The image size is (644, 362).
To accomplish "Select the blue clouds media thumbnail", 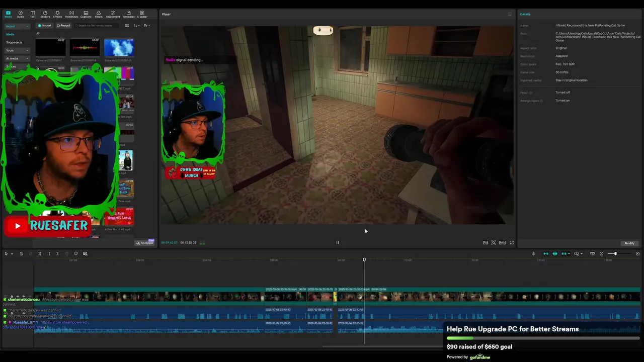I will click(x=119, y=48).
